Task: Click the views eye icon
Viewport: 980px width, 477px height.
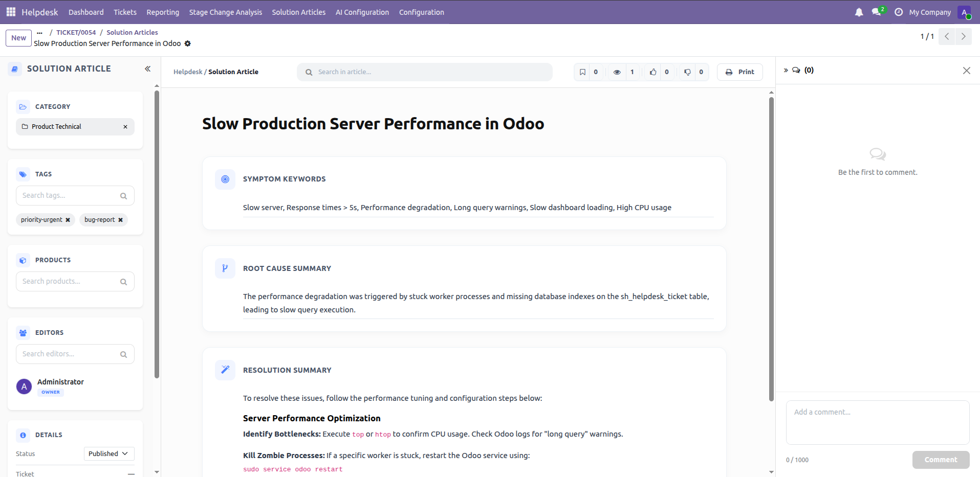Action: click(617, 72)
